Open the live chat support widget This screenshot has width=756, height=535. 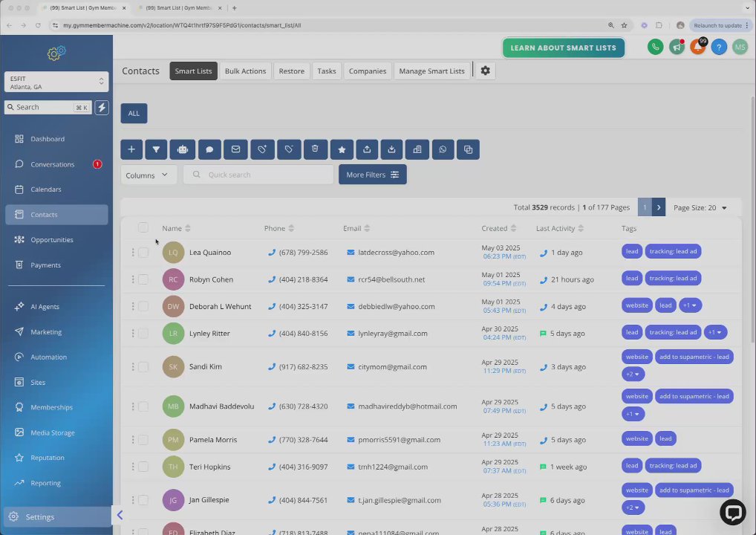pyautogui.click(x=733, y=511)
